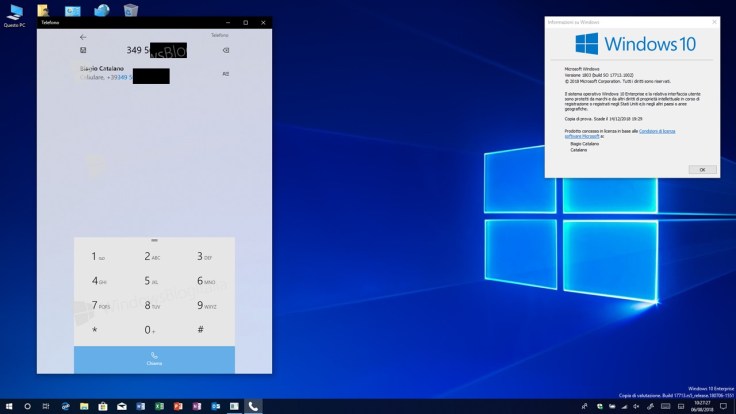Screen dimensions: 736x414
Task: Click the save contact icon left of number
Action: point(83,50)
